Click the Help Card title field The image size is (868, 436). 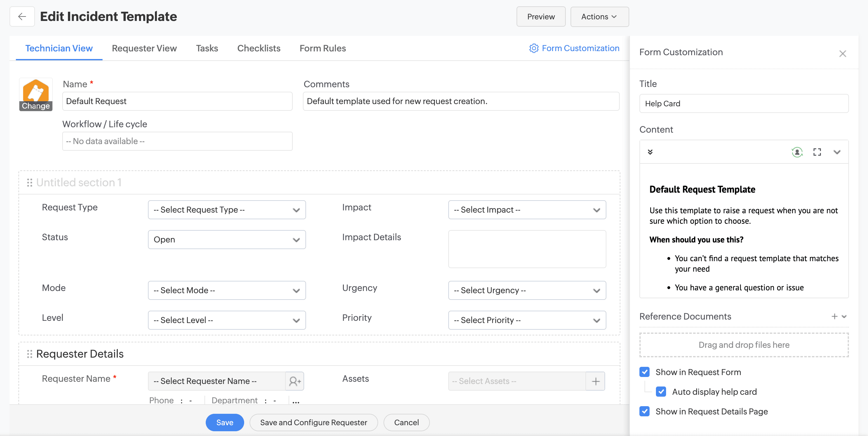744,103
